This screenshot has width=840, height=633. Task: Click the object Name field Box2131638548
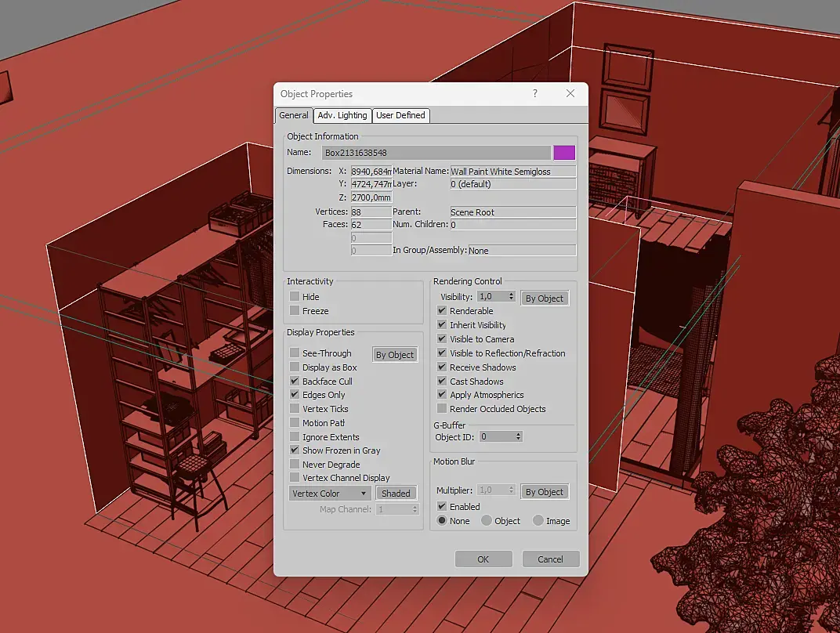436,153
